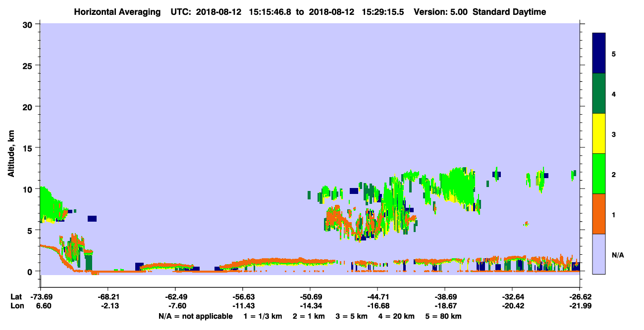Viewport: 644px width, 330px height.
Task: Click the colorbar label '4'
Action: 614,94
